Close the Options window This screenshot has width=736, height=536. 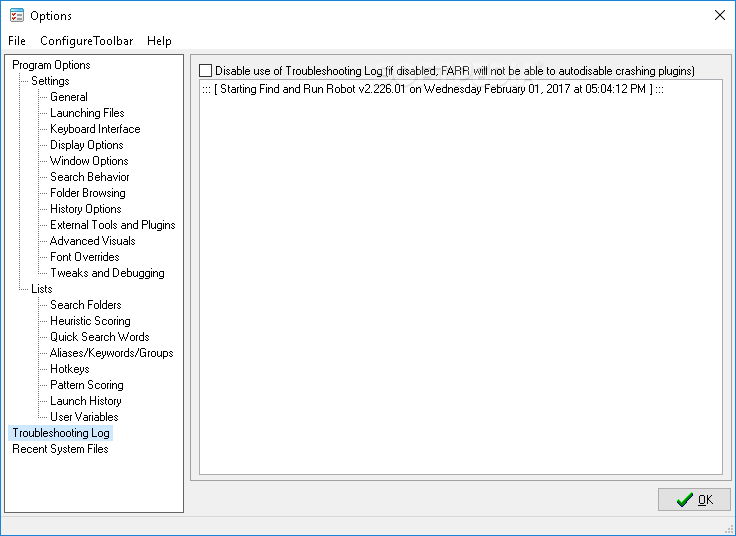click(x=720, y=15)
